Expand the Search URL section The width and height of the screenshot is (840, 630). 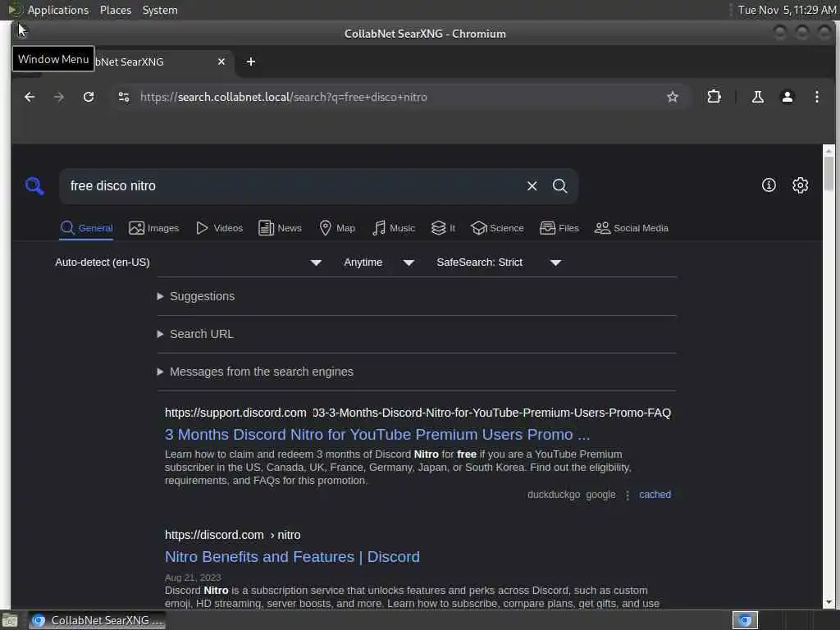[195, 335]
